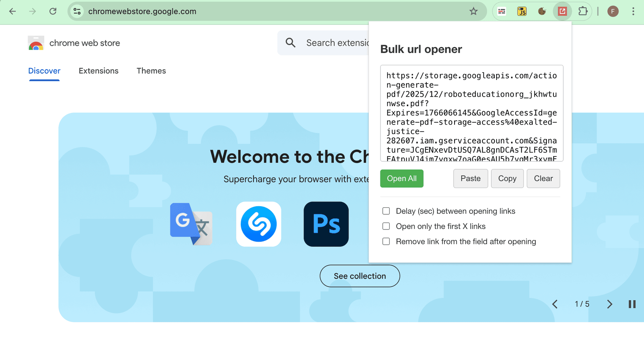
Task: Click the JavaScript toggle extension icon
Action: pyautogui.click(x=522, y=11)
